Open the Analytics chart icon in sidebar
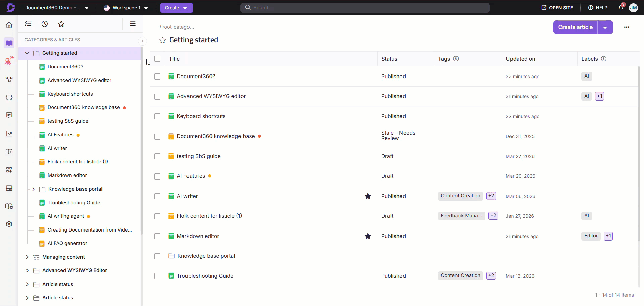The height and width of the screenshot is (306, 644). pos(9,134)
